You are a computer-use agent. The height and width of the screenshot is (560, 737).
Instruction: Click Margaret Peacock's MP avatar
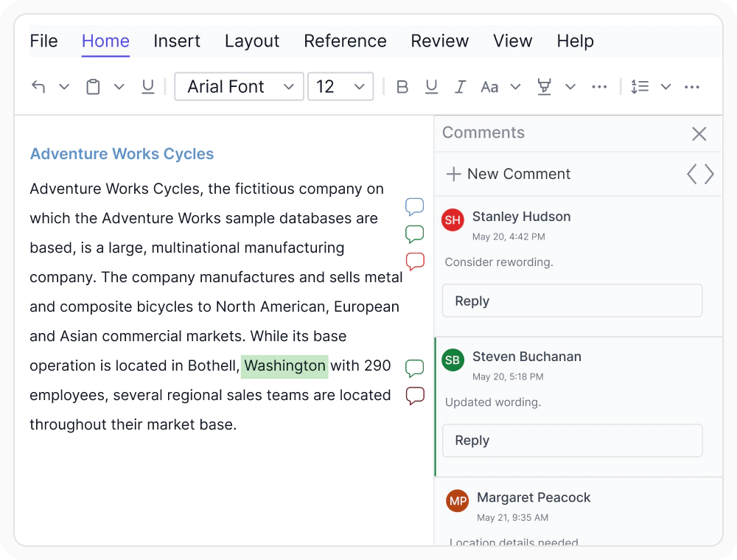(458, 501)
